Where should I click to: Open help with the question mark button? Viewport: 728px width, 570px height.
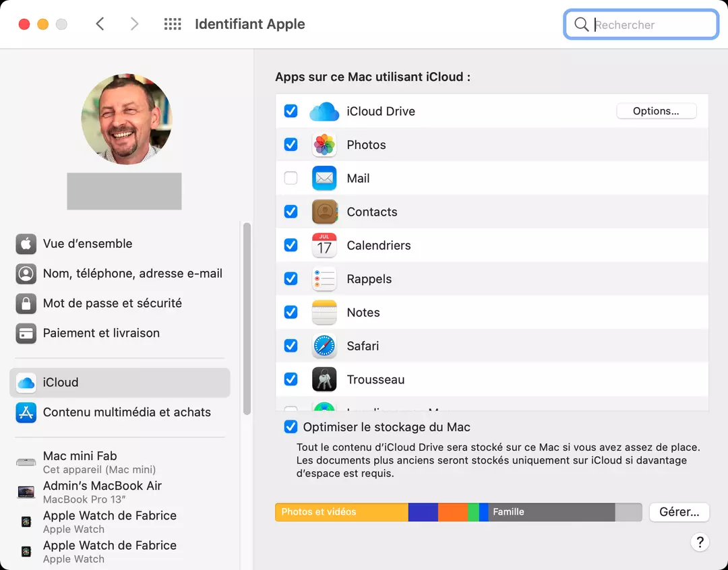(700, 542)
